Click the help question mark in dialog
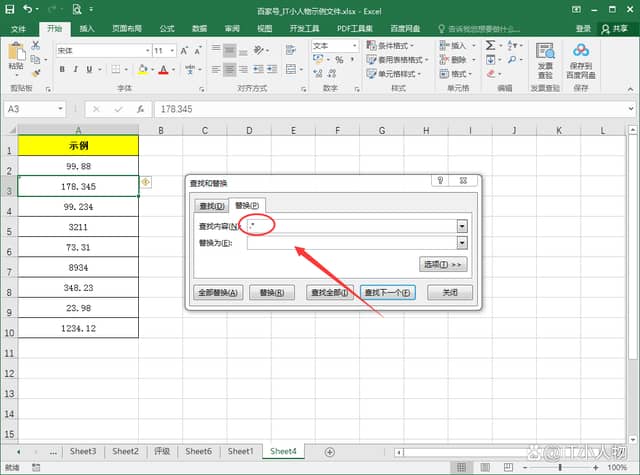Viewport: 640px width, 475px height. click(x=440, y=181)
